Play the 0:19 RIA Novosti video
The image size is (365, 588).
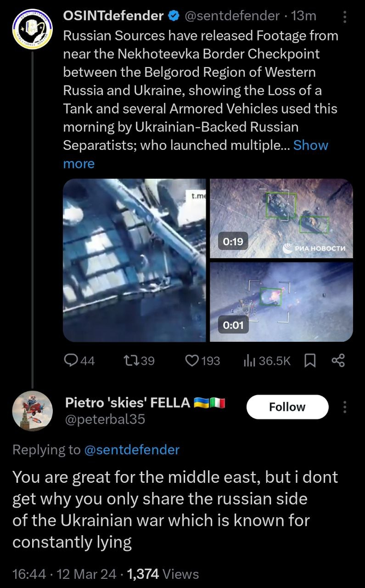[281, 218]
